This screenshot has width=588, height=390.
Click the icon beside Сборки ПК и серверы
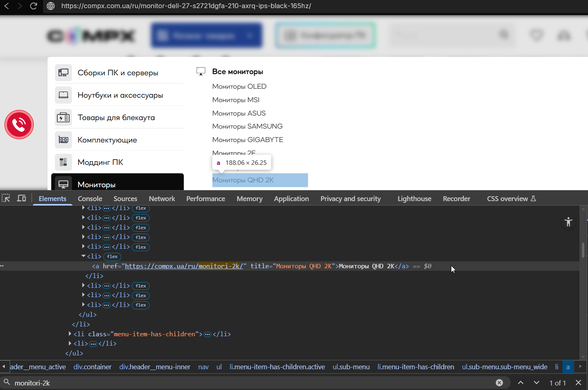click(63, 73)
